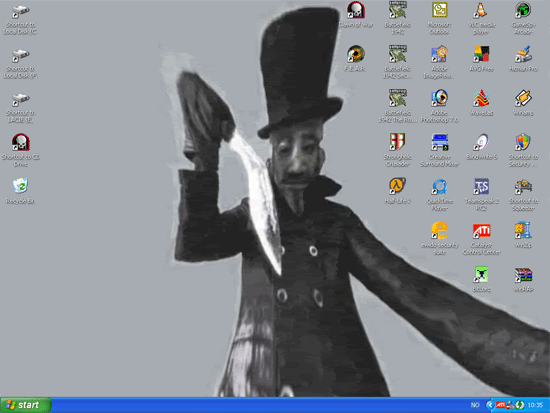
Task: Open the BlindWrite 5 disc icon
Action: (x=481, y=142)
